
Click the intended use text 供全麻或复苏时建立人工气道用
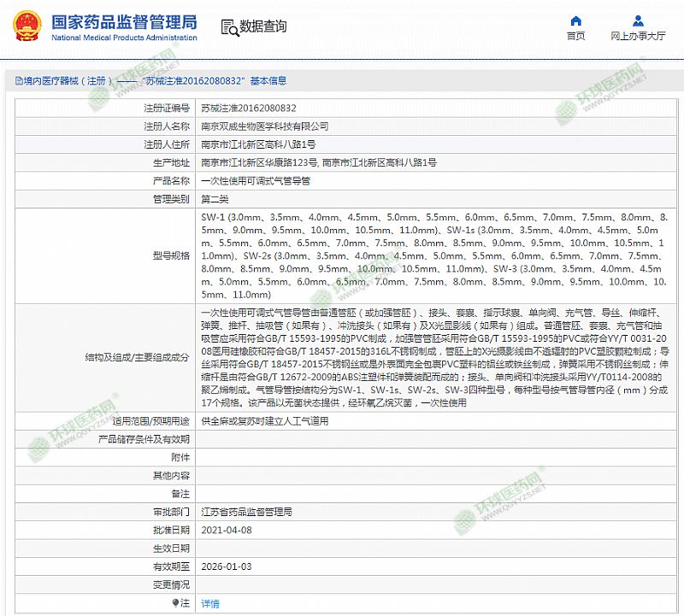tap(263, 421)
